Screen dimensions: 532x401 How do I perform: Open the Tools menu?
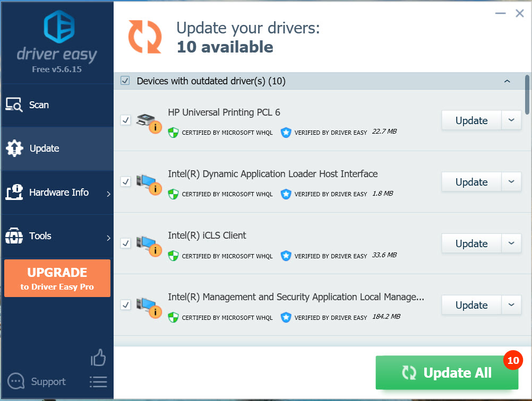[x=58, y=236]
